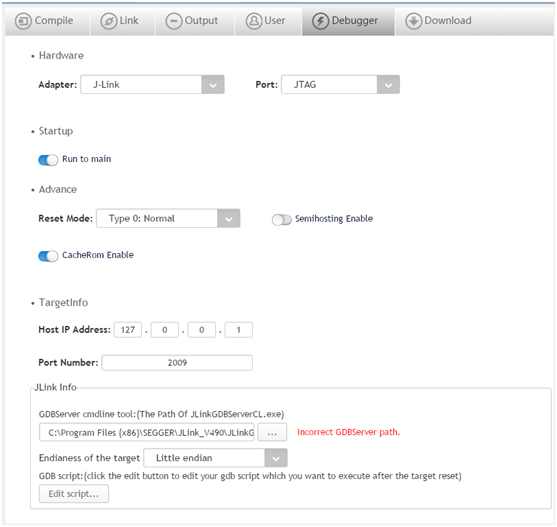Click the Output tab minus icon
Image resolution: width=557 pixels, height=527 pixels.
[174, 21]
